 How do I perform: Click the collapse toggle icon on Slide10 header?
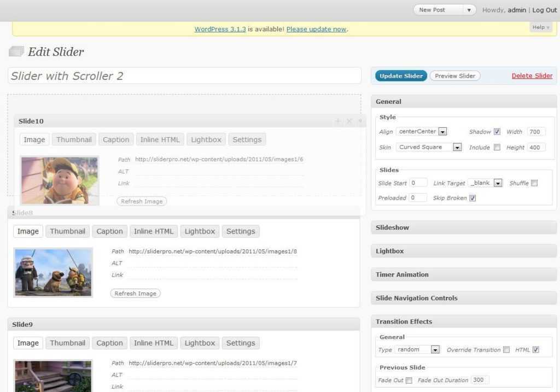click(x=359, y=121)
